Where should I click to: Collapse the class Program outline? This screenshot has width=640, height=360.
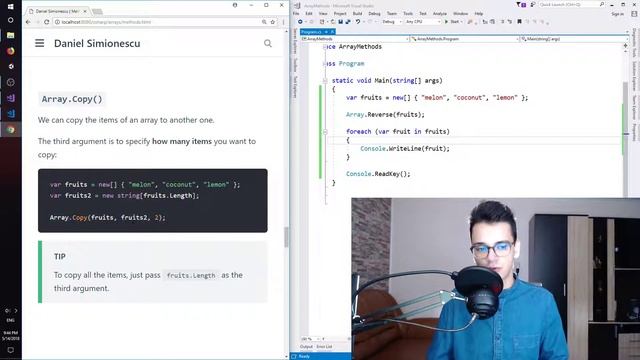[x=325, y=64]
